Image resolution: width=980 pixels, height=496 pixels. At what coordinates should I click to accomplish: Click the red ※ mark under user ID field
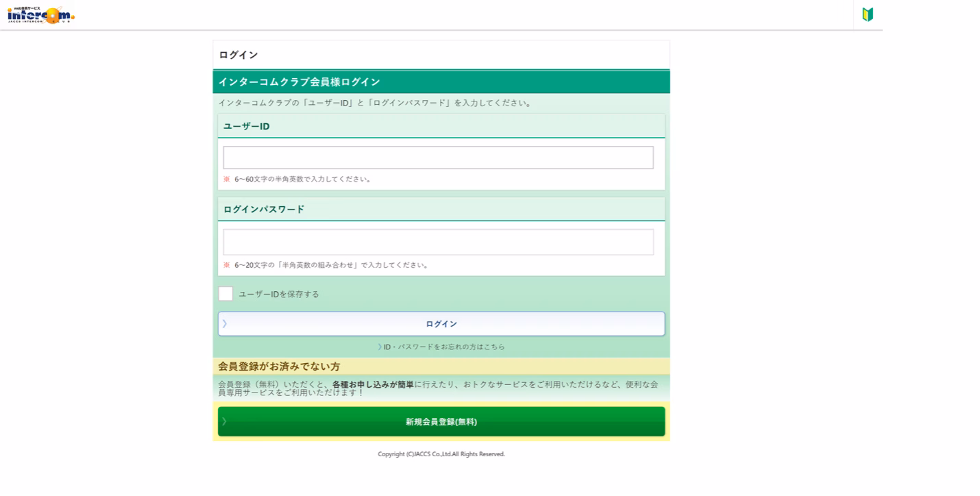[226, 179]
